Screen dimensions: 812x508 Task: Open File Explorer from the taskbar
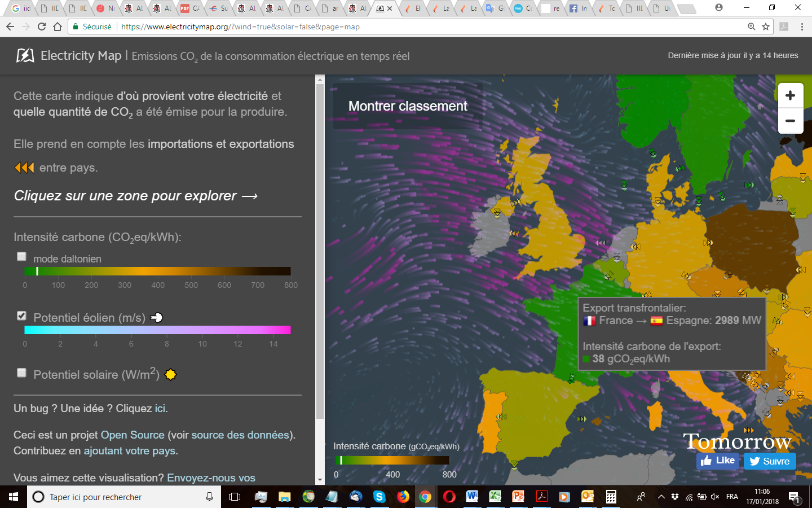tap(284, 497)
